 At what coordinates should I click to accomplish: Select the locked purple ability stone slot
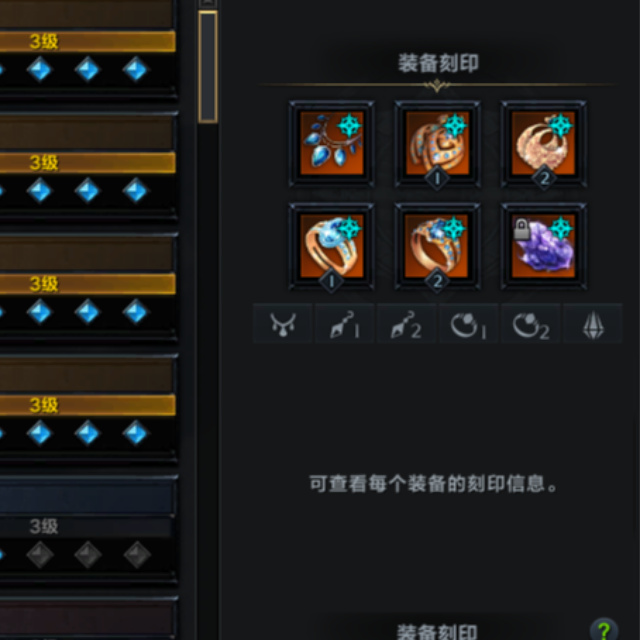[x=544, y=247]
